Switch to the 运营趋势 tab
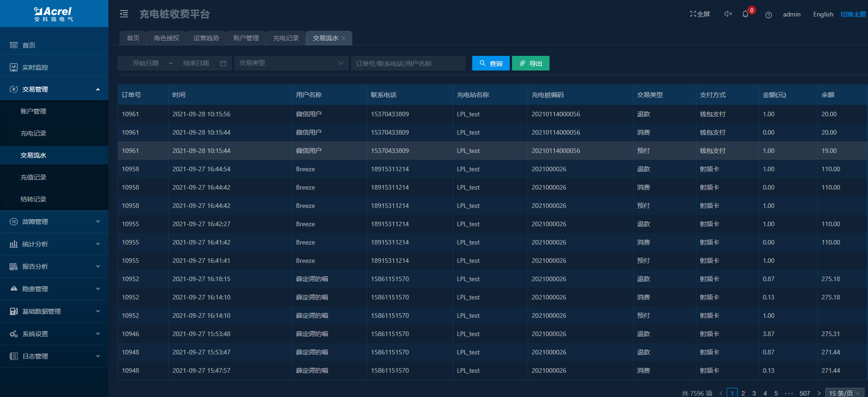 coord(206,38)
